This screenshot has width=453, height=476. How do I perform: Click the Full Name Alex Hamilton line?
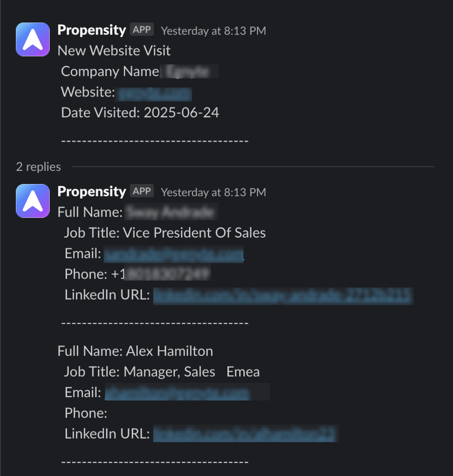tap(135, 351)
